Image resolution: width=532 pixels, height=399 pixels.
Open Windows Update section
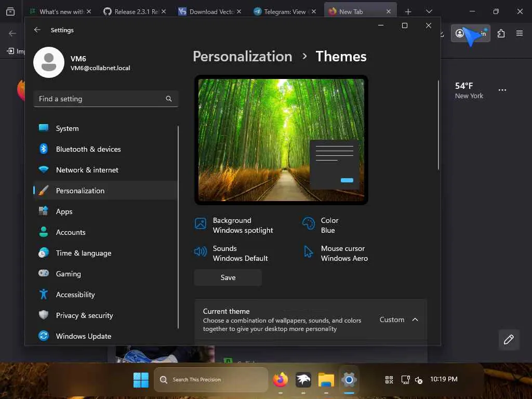[x=83, y=336]
